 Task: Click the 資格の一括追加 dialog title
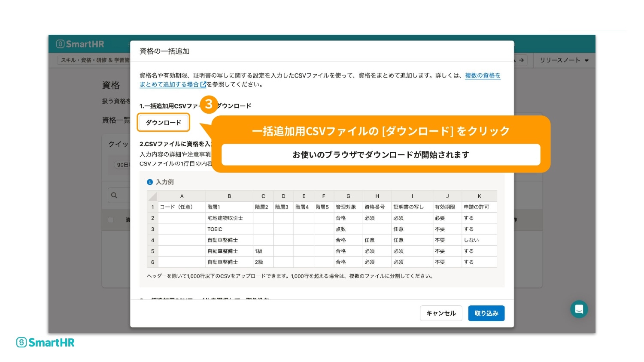tap(164, 51)
